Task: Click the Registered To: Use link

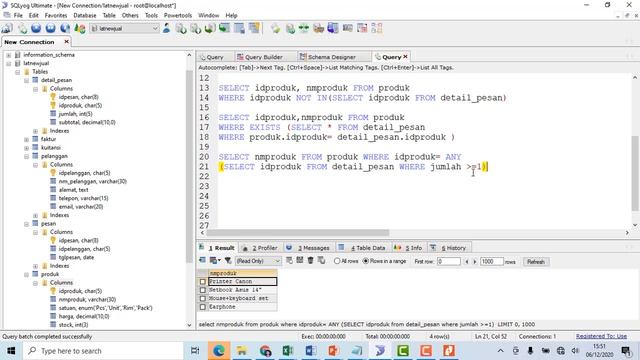Action: click(601, 336)
